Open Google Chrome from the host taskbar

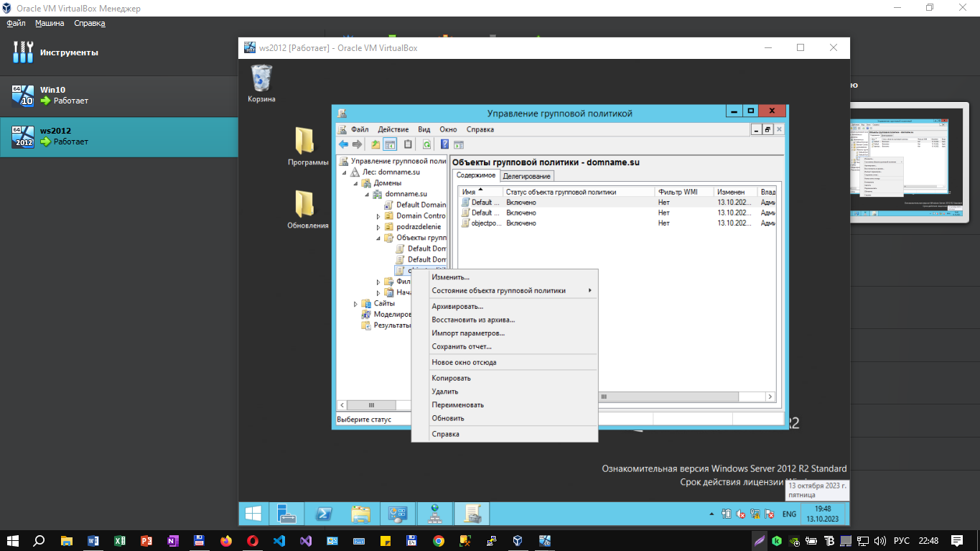coord(438,541)
